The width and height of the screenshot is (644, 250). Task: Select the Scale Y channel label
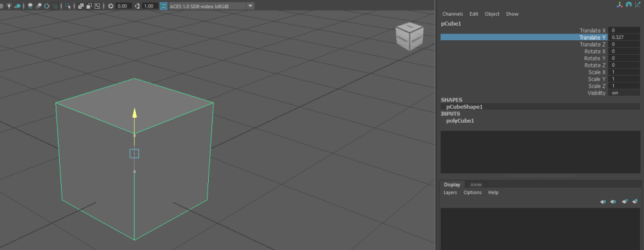(x=597, y=79)
